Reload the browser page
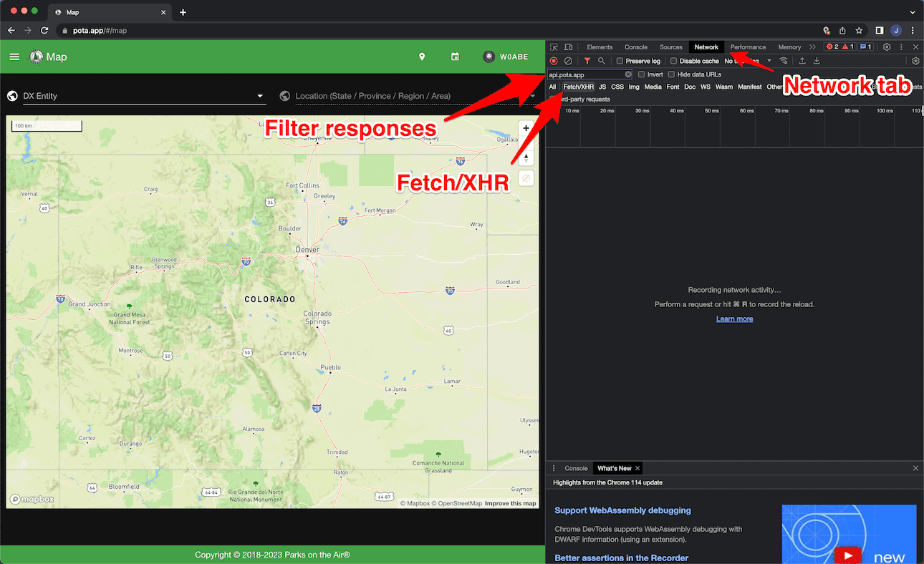The width and height of the screenshot is (924, 564). point(44,31)
